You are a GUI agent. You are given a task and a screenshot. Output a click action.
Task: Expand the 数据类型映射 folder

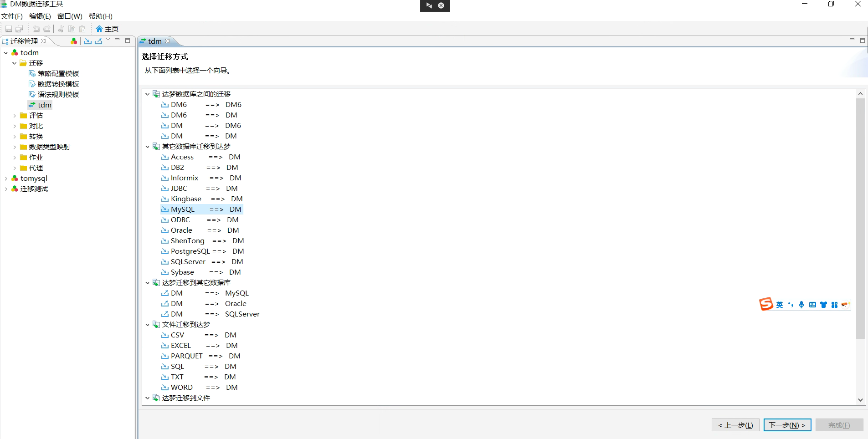pos(14,147)
